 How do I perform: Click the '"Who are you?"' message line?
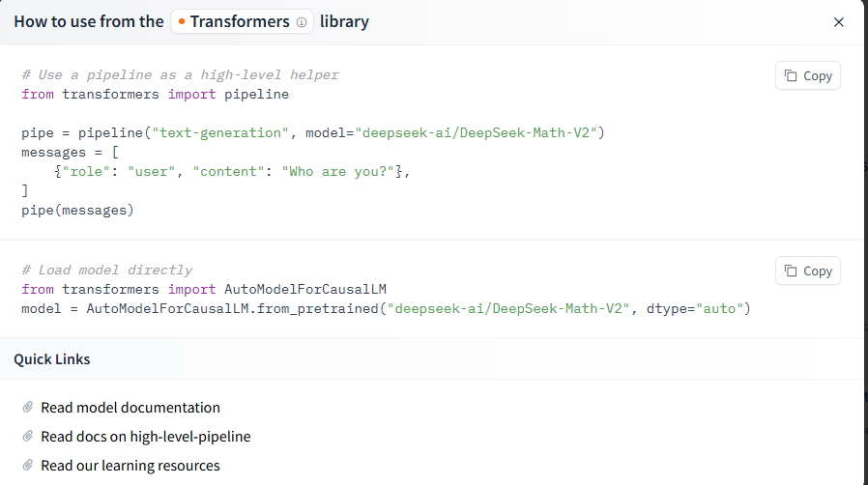[x=232, y=171]
